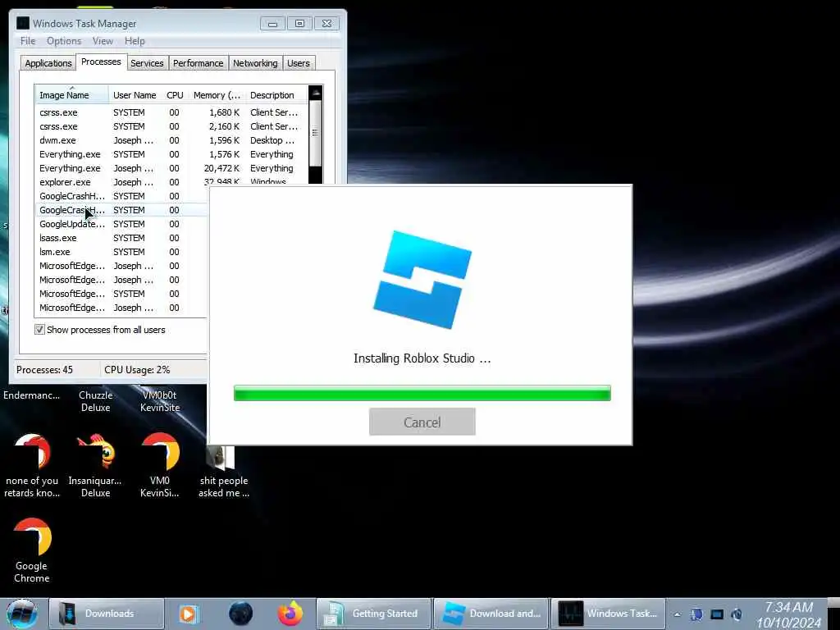Viewport: 840px width, 630px height.
Task: Select the lsm.exe process row
Action: pos(121,252)
